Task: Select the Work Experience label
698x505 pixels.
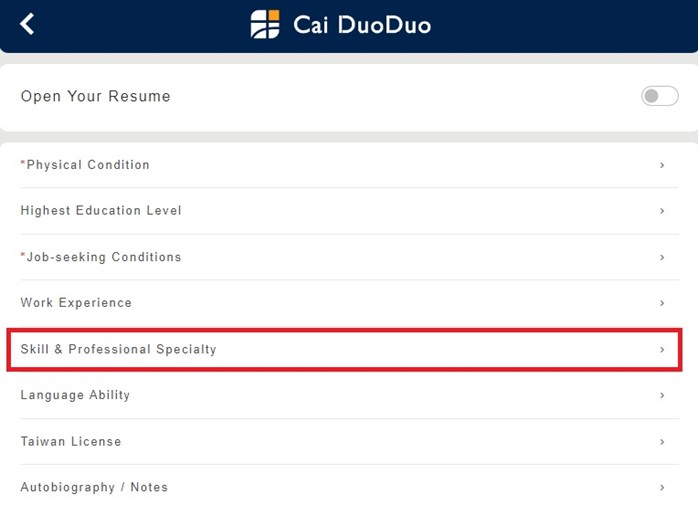Action: click(x=76, y=303)
